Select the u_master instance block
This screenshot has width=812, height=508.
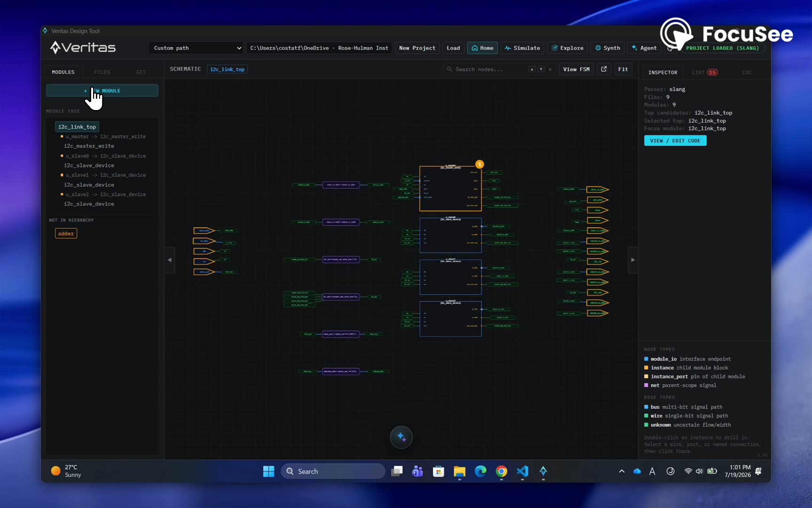tap(450, 188)
